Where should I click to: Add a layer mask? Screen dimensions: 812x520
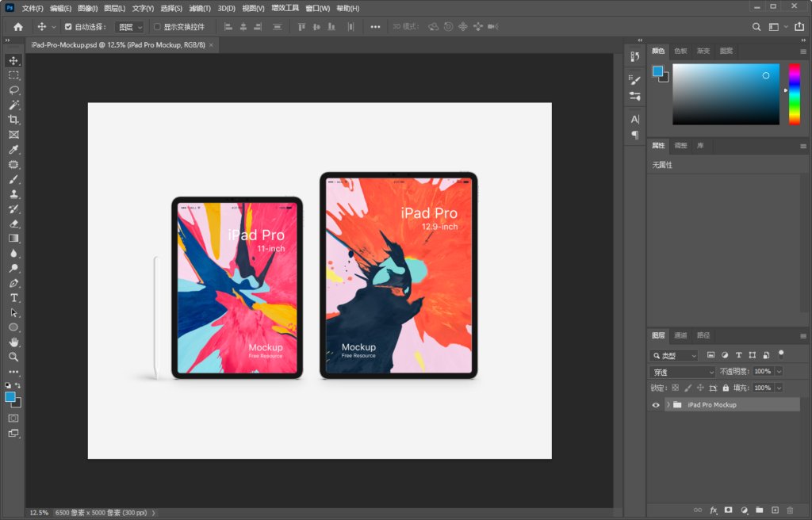pos(729,510)
